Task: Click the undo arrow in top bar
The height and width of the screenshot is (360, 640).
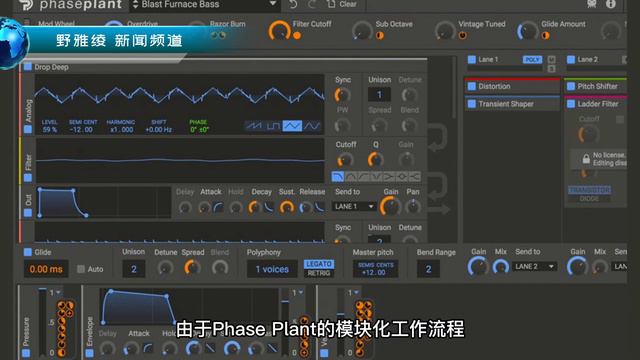Action: click(293, 4)
